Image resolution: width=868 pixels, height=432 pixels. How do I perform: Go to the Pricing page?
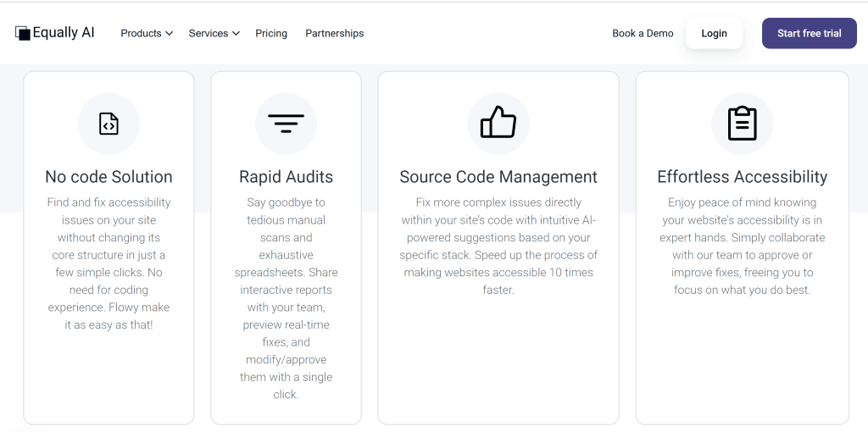click(271, 33)
